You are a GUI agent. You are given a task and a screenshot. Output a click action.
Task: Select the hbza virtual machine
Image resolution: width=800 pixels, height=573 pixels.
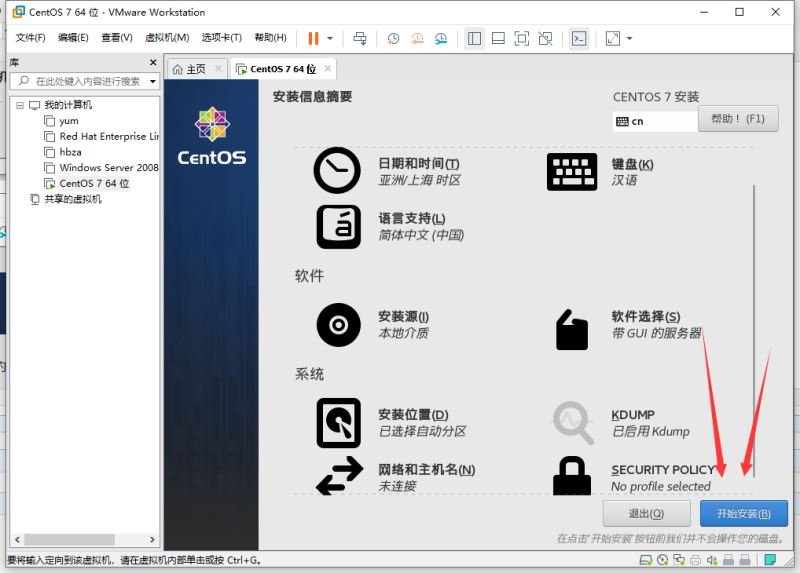(x=63, y=152)
